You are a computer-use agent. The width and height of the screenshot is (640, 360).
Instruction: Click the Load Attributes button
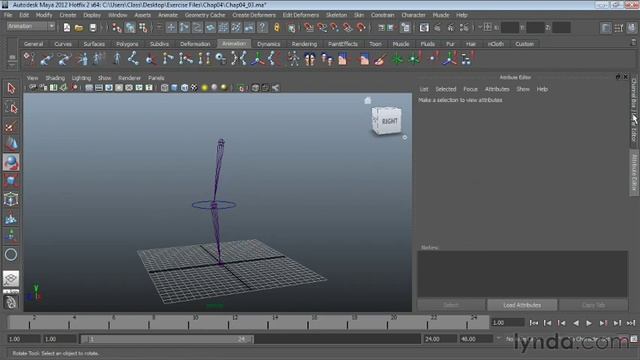point(522,305)
